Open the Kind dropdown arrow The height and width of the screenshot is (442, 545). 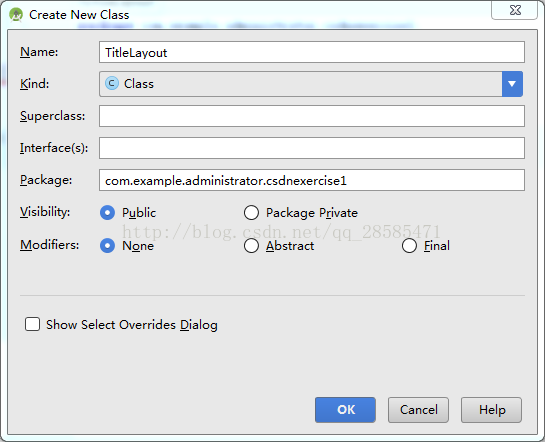click(512, 84)
